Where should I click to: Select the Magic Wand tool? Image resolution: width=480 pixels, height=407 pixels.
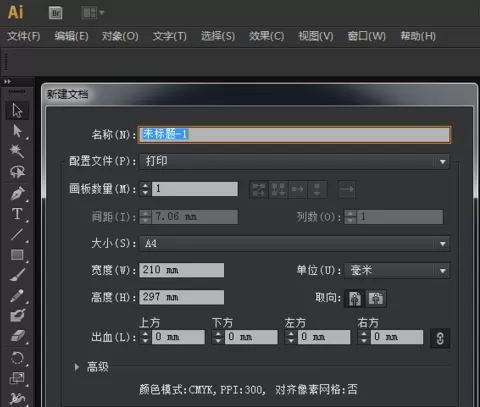click(x=17, y=151)
